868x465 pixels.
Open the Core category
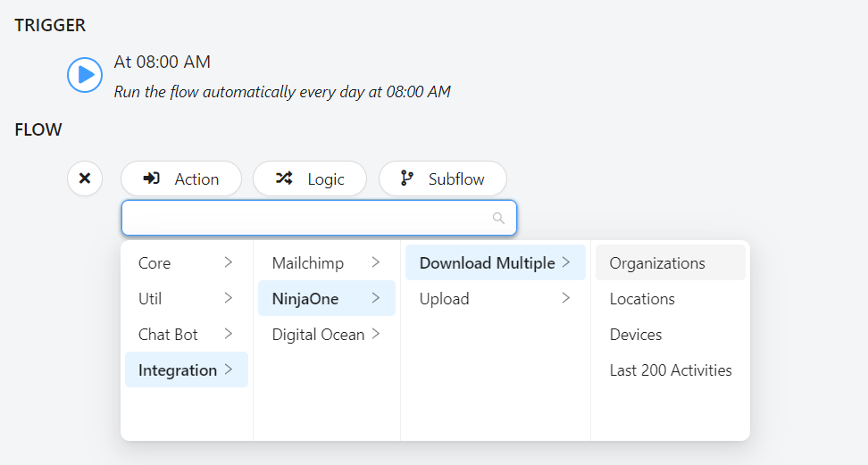click(x=187, y=263)
